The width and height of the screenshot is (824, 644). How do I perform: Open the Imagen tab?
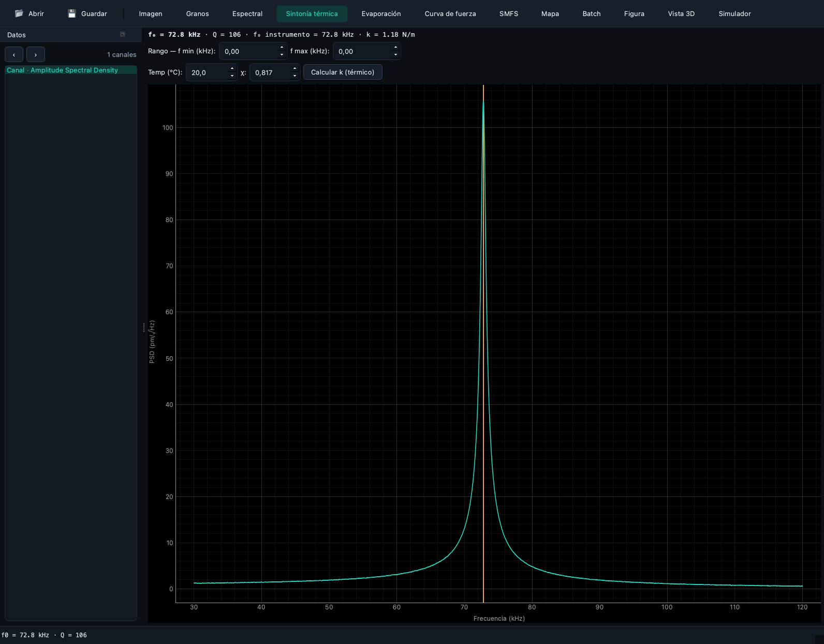click(151, 13)
